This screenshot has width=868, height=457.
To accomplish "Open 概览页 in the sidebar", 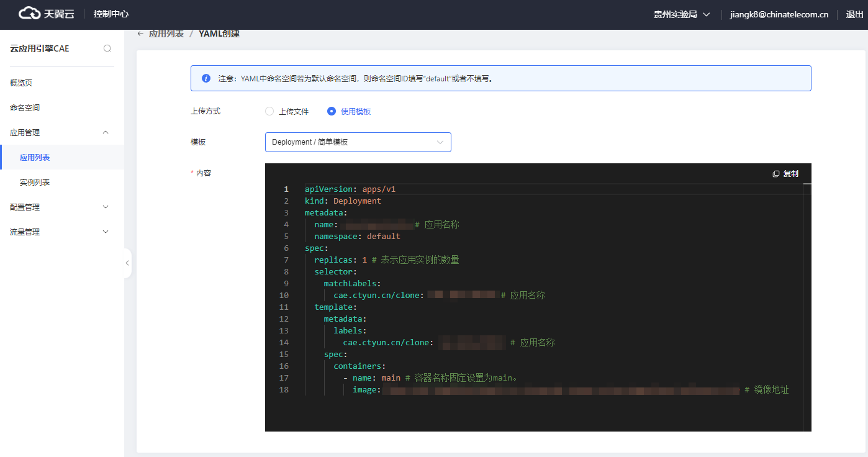I will tap(21, 83).
